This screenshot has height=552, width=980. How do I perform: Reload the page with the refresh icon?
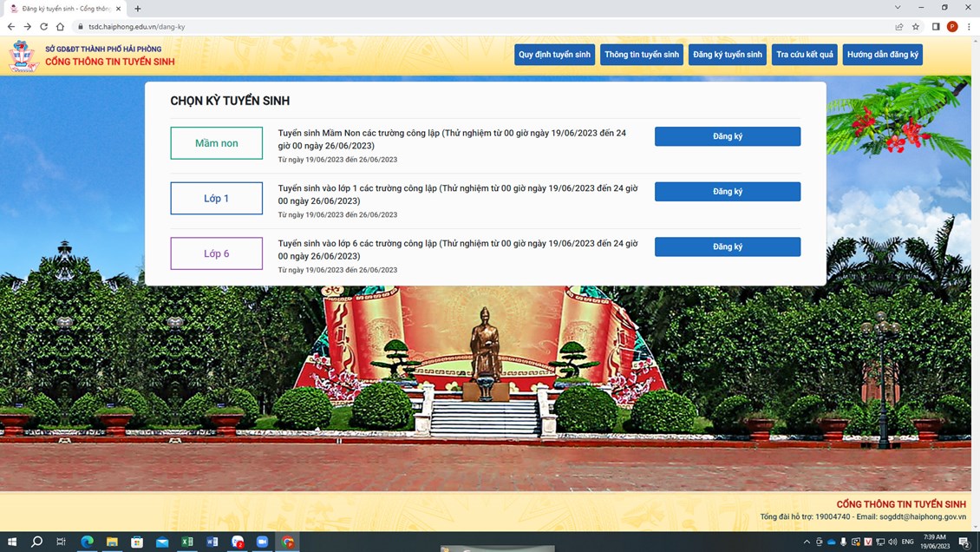click(x=43, y=27)
